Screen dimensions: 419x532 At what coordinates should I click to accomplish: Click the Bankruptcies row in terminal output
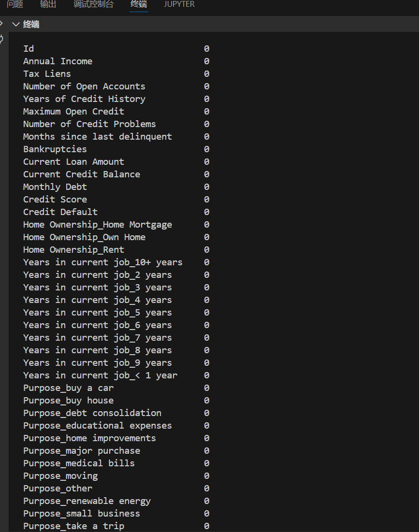(55, 149)
